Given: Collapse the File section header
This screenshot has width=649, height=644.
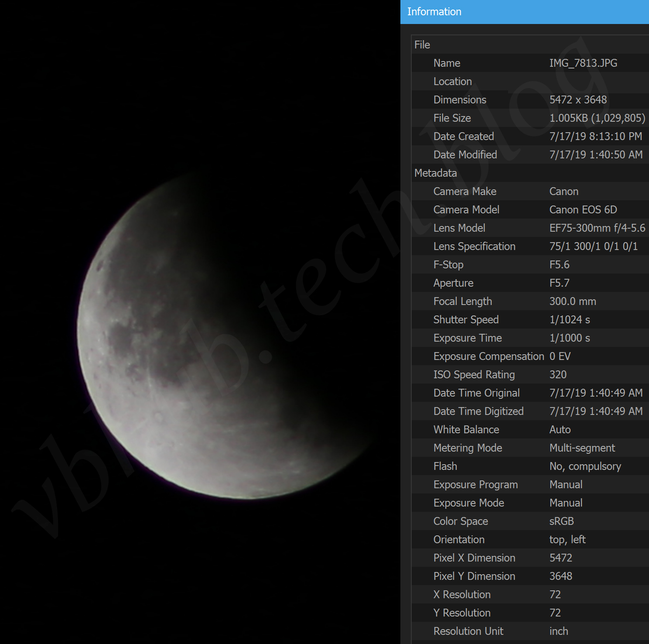Looking at the screenshot, I should 422,45.
